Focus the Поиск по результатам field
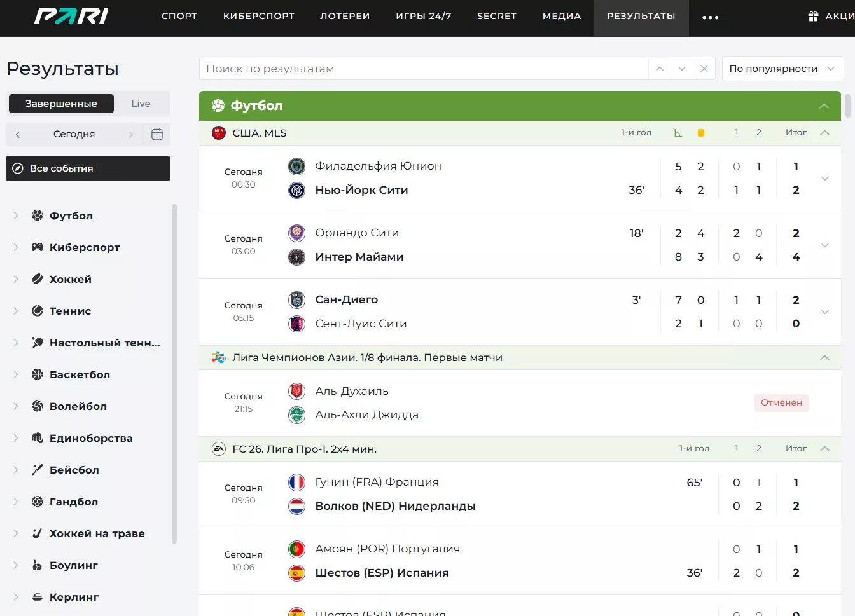Image resolution: width=855 pixels, height=616 pixels. 423,69
